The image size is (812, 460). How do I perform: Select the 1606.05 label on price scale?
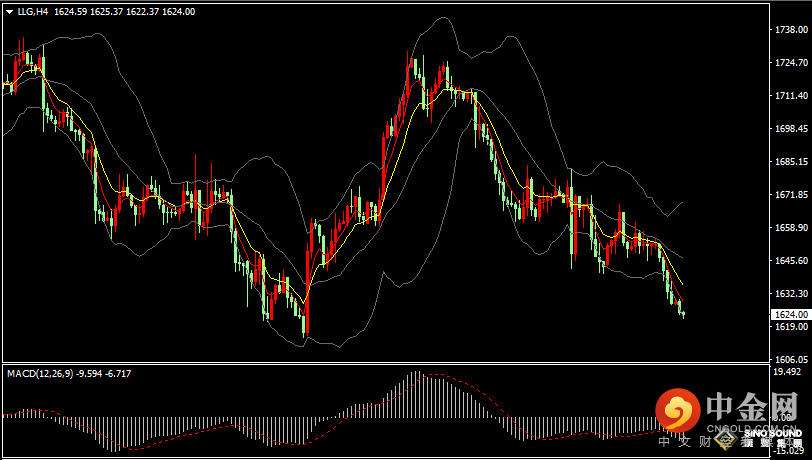[792, 359]
